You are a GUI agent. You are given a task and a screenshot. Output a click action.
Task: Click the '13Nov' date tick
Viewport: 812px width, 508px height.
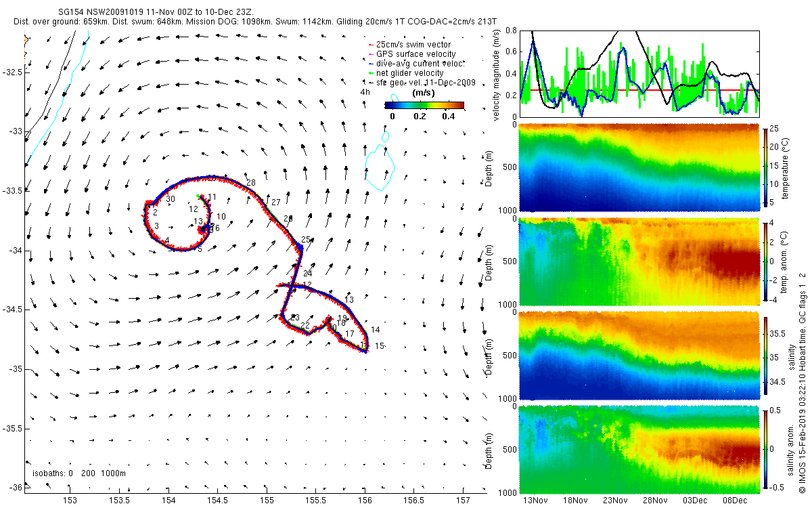point(535,501)
